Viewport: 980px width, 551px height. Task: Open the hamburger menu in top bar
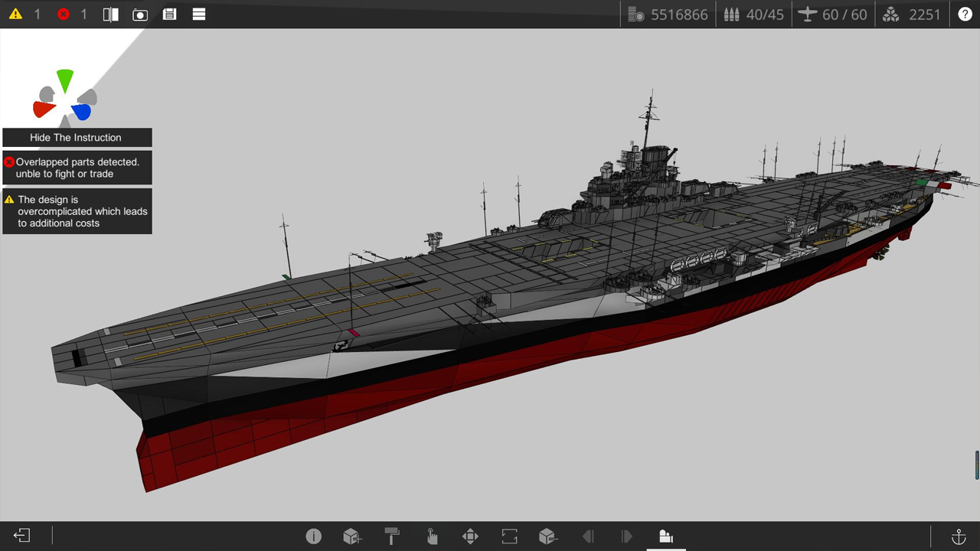point(199,15)
